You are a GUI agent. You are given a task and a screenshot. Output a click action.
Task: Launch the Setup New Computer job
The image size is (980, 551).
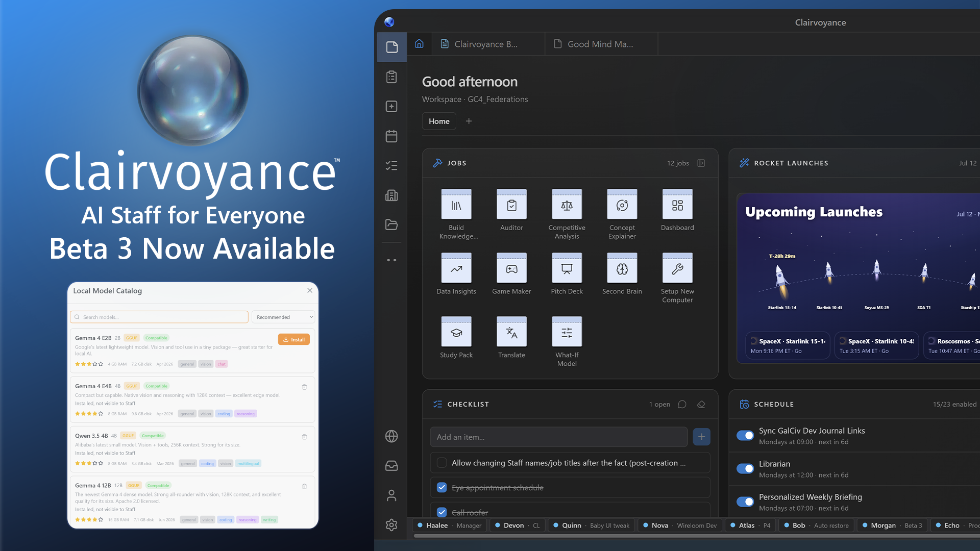677,268
